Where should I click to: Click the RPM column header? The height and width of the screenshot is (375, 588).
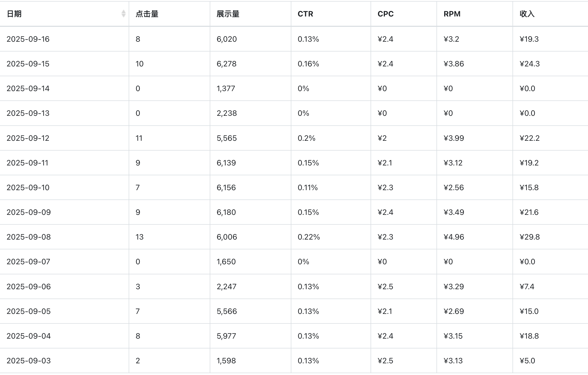click(452, 14)
